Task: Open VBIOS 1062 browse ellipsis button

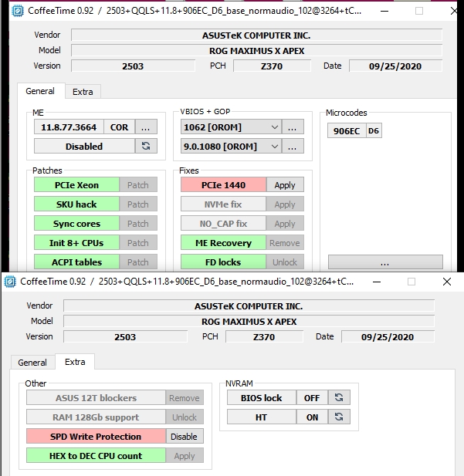Action: pos(293,127)
